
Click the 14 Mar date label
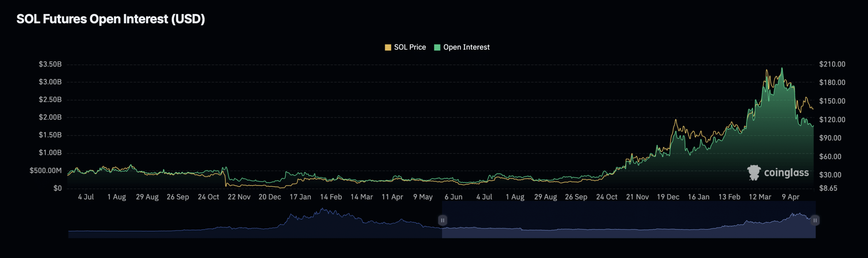pos(361,197)
